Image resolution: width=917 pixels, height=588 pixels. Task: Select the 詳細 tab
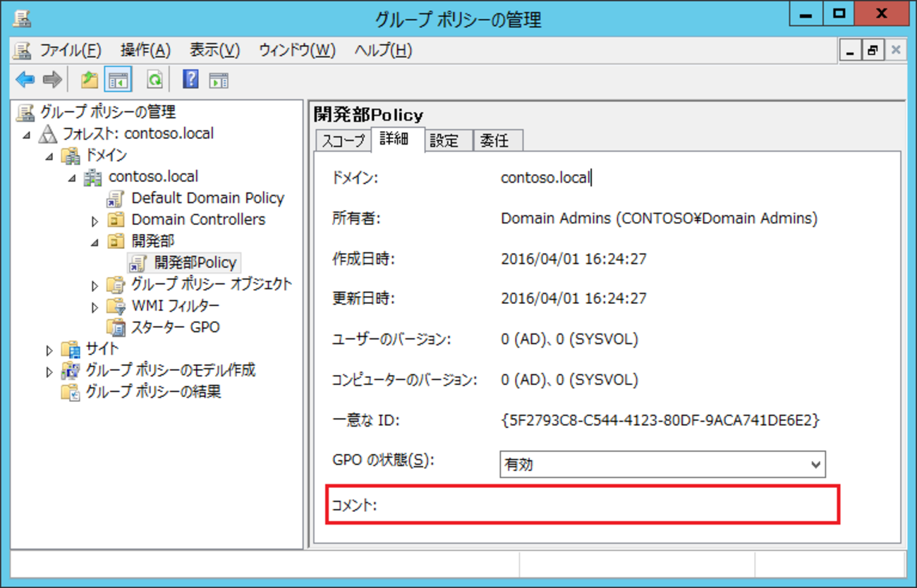(x=399, y=139)
